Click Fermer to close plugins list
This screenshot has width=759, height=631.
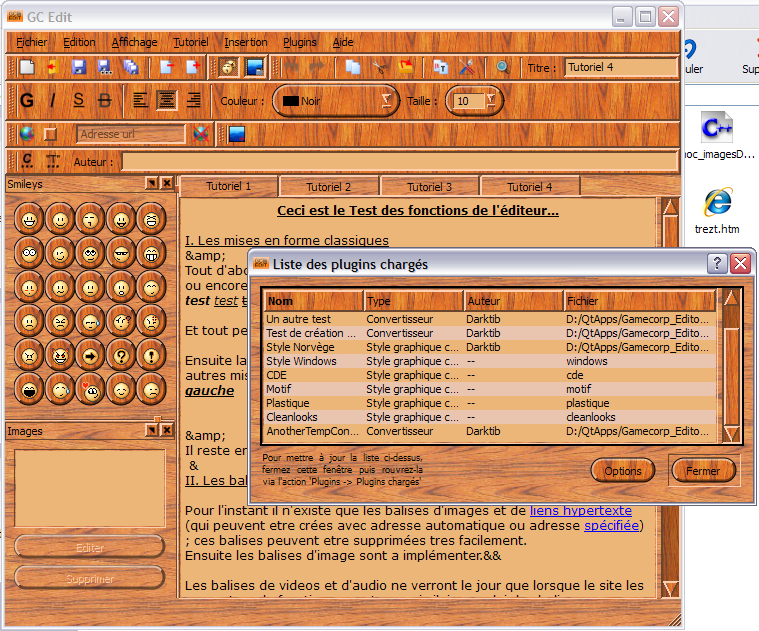[703, 470]
